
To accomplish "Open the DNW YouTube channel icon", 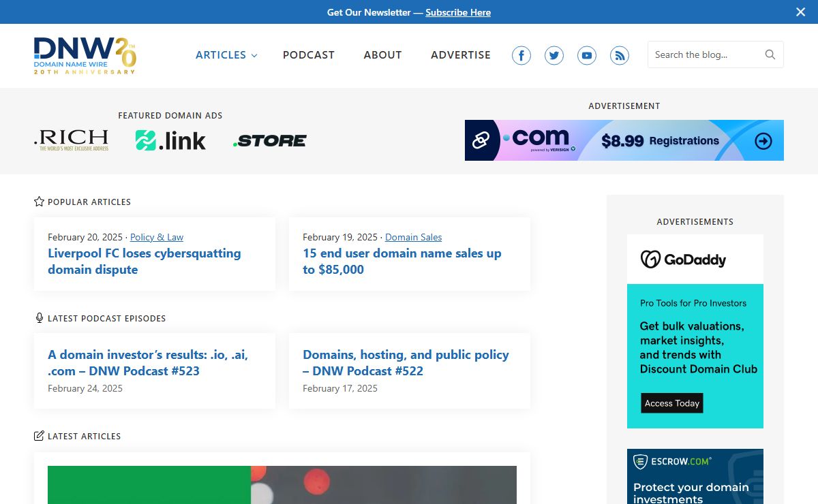I will click(587, 55).
